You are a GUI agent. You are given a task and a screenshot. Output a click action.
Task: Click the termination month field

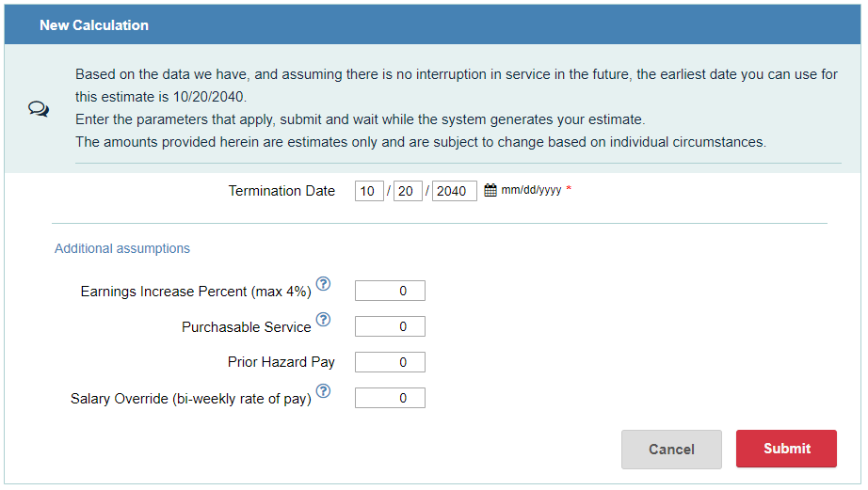tap(369, 191)
